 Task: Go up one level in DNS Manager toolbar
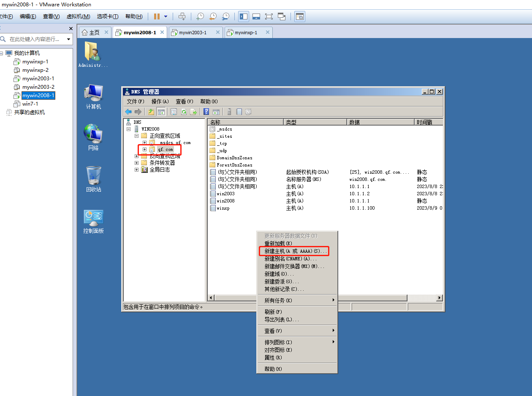(x=151, y=112)
